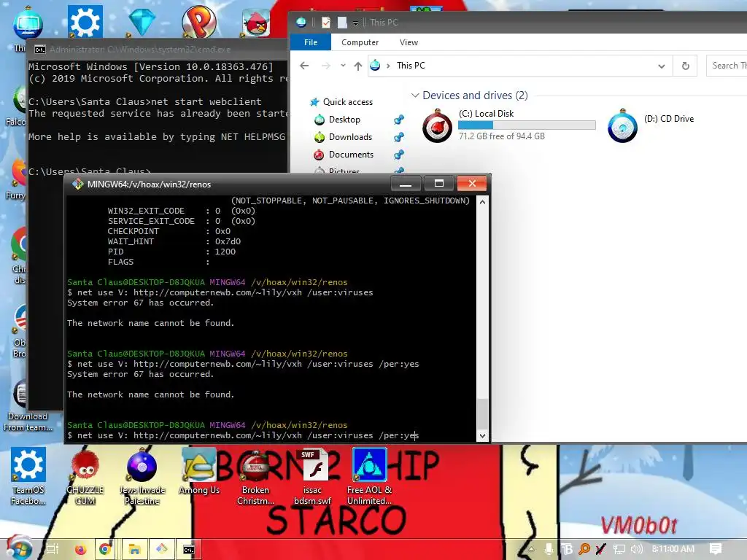Switch to Command Prompt on the taskbar
747x560 pixels.
[189, 549]
